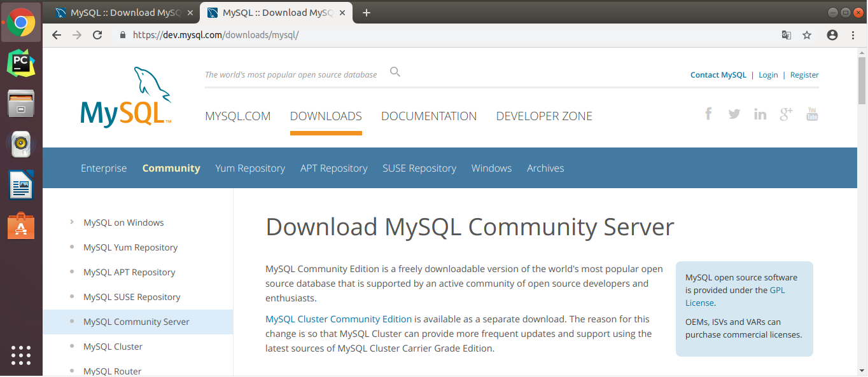
Task: Open APT Repository in the blue bar
Action: point(334,168)
